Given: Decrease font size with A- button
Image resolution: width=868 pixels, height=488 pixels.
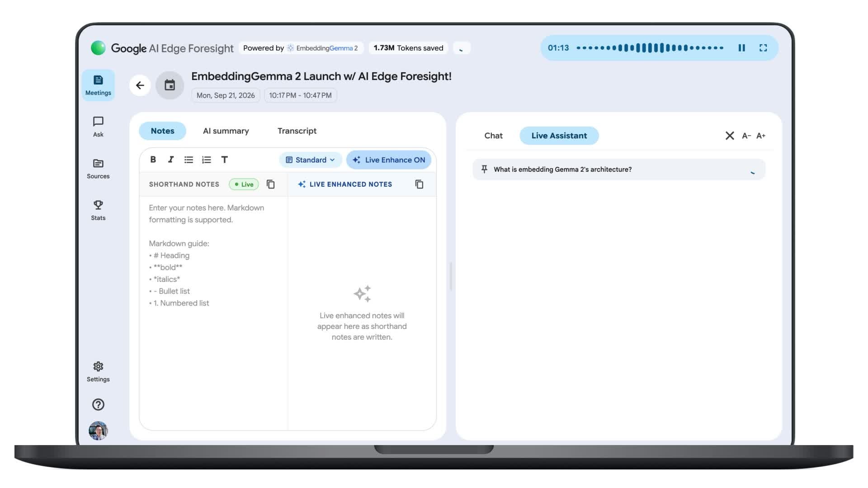Looking at the screenshot, I should click(x=746, y=136).
